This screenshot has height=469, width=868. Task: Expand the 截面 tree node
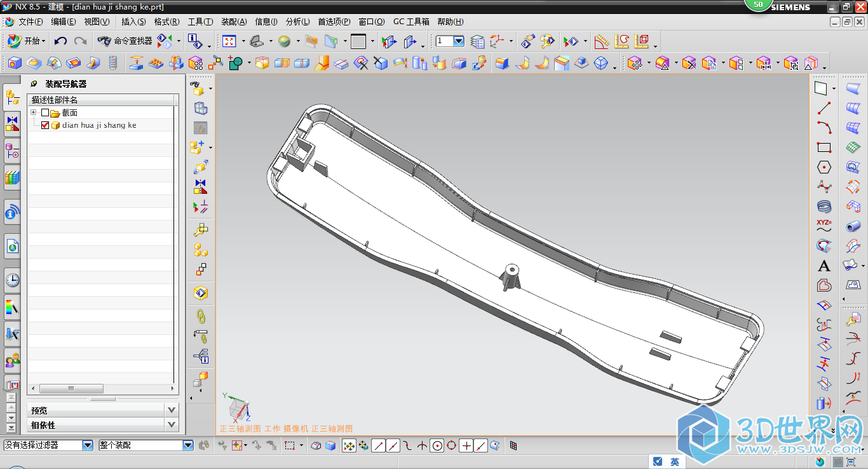(33, 112)
